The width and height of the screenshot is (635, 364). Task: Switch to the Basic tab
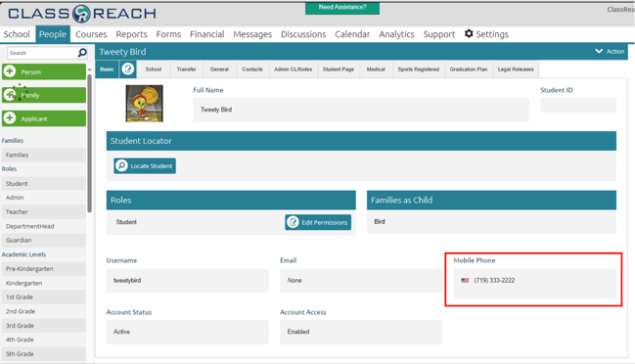point(107,69)
